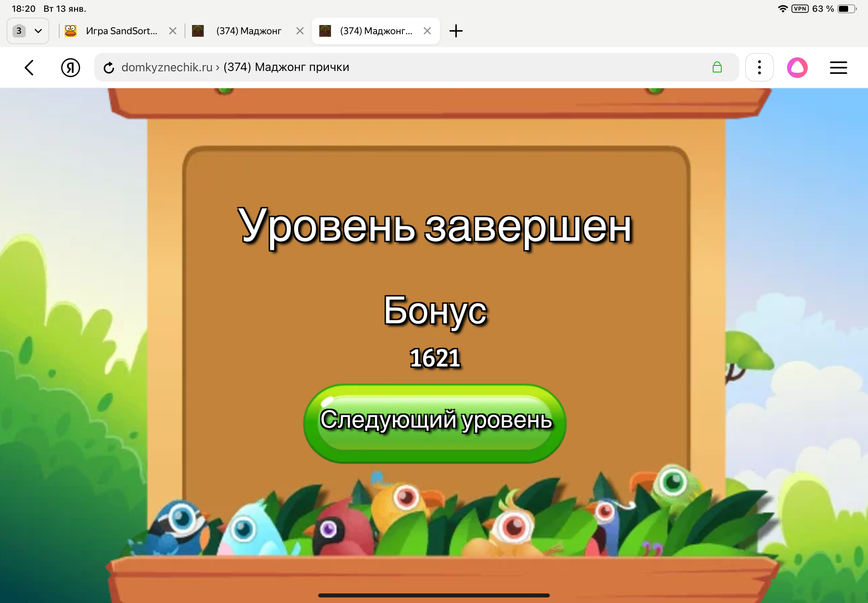Click the secure connection lock icon

(x=717, y=67)
